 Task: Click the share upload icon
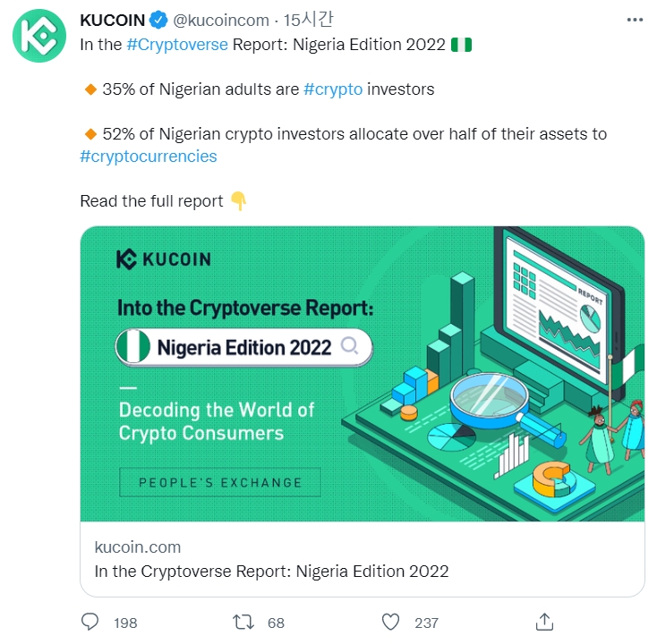(x=543, y=622)
